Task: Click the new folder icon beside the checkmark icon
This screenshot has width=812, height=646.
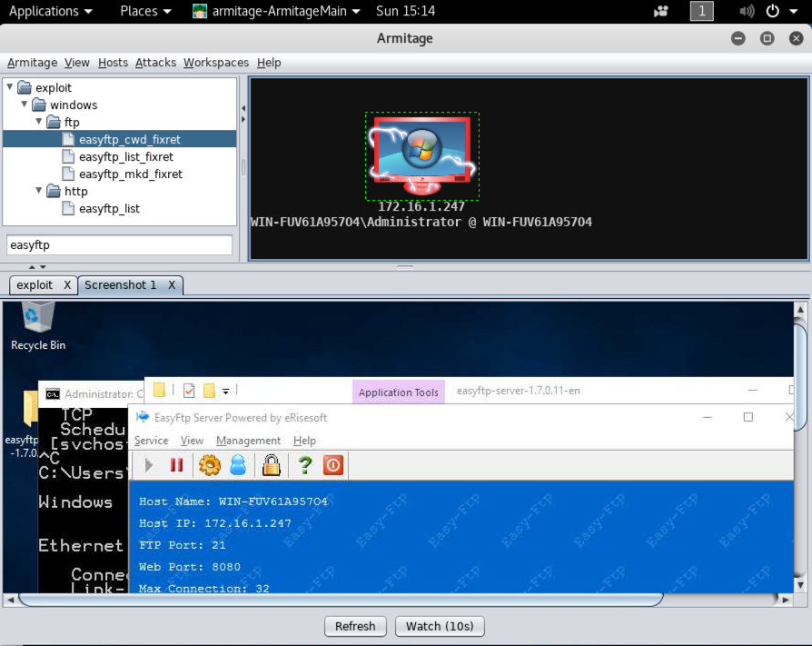Action: coord(209,391)
